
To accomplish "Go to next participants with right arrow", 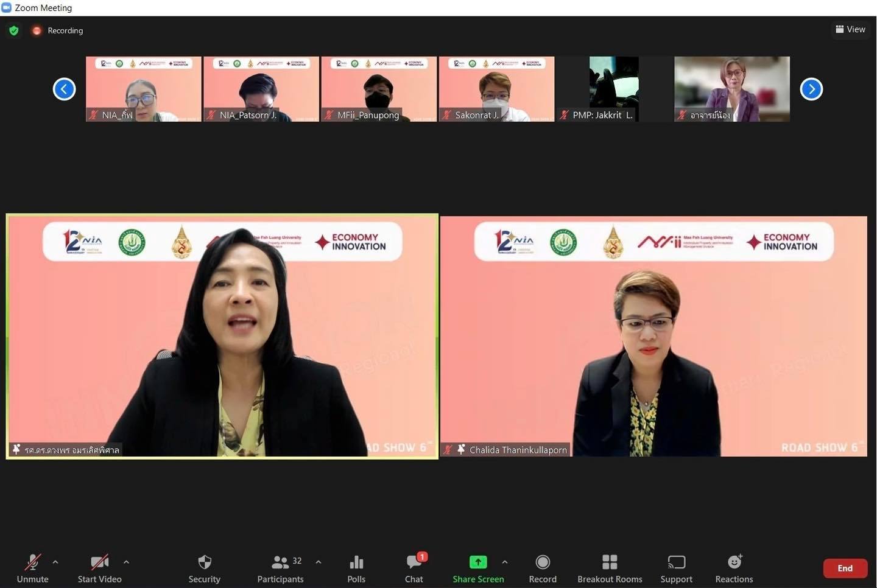I will [811, 89].
